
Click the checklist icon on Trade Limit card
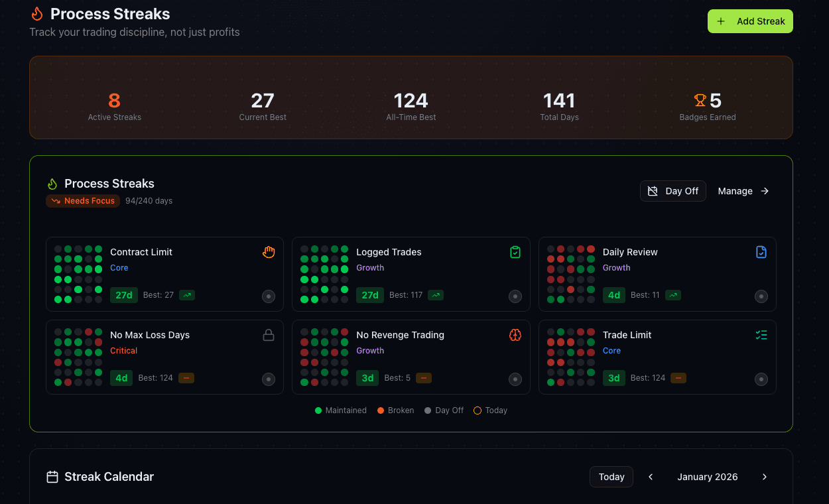click(x=761, y=335)
